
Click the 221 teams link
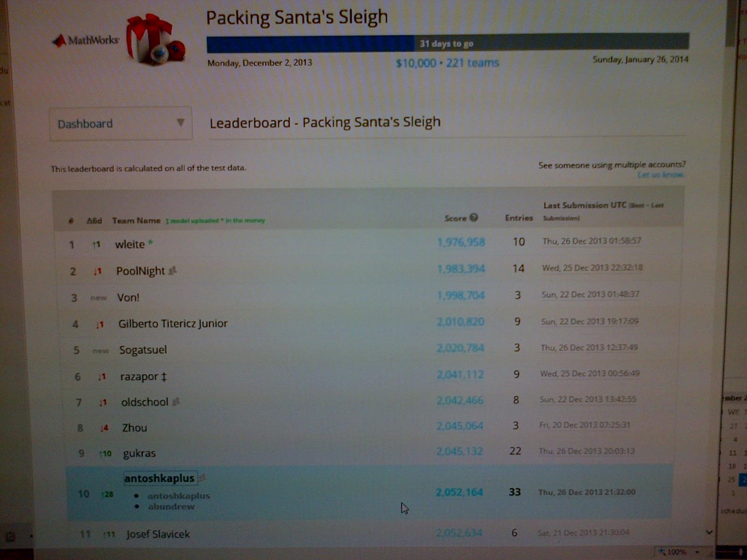(x=472, y=63)
